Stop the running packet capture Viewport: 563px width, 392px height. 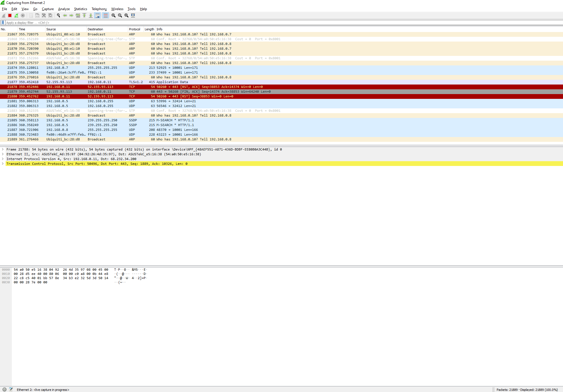pos(10,15)
